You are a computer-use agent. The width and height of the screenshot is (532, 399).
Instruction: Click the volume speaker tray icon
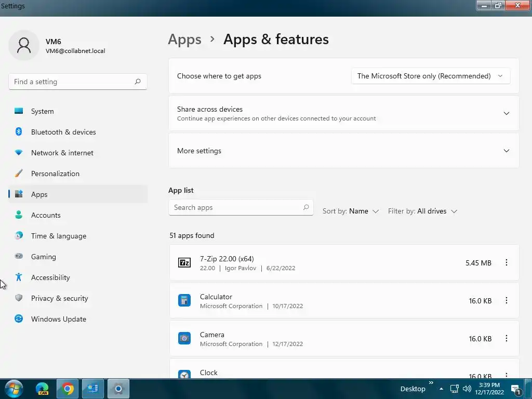pyautogui.click(x=467, y=389)
